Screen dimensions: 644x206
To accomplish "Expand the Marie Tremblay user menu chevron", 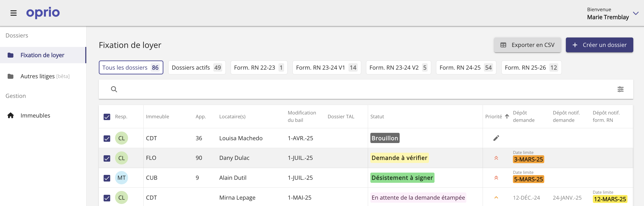I will 636,13.
